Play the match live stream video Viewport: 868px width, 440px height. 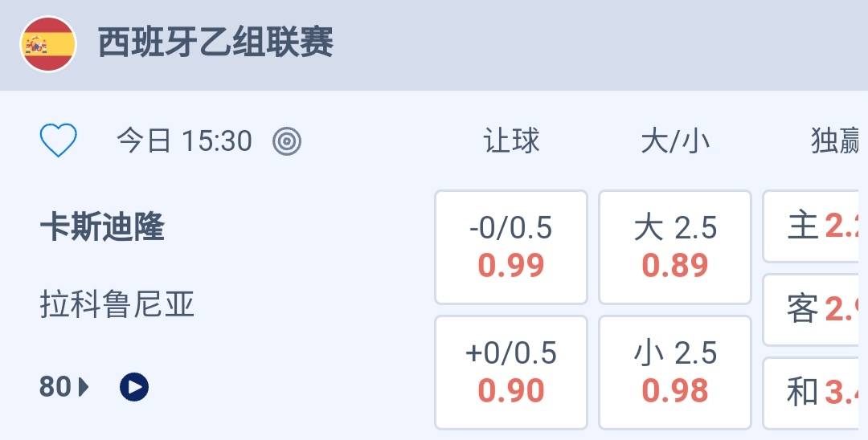coord(134,388)
